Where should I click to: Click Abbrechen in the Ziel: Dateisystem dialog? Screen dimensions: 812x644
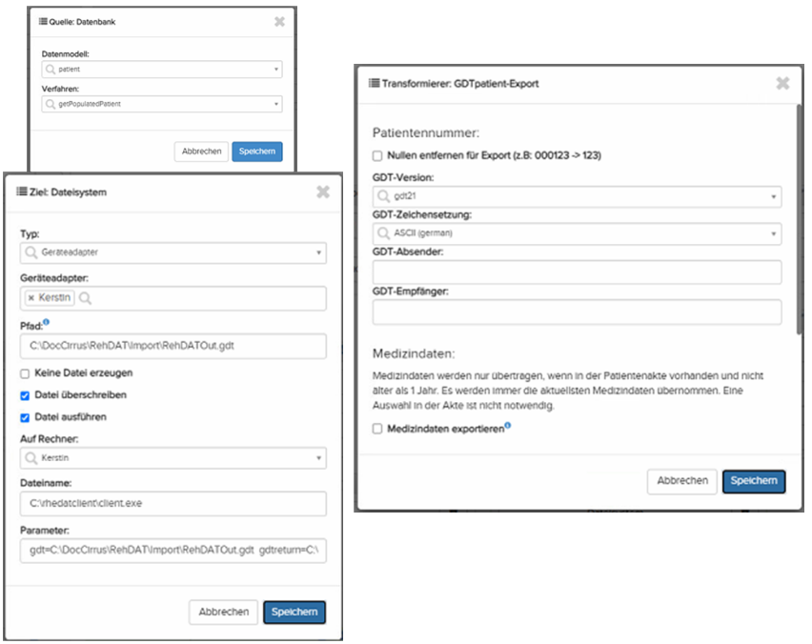tap(223, 612)
